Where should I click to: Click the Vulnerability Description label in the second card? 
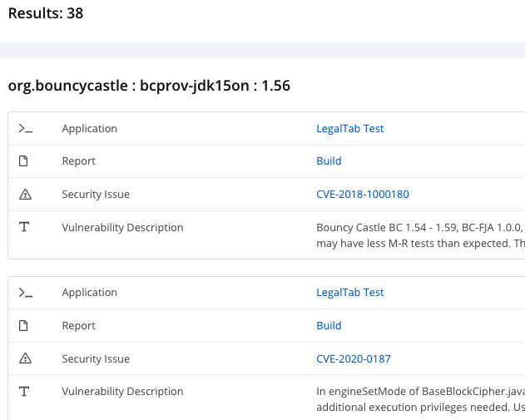122,392
